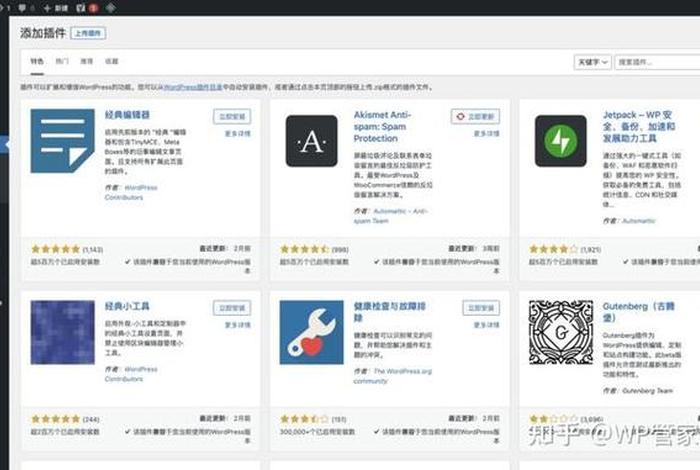700x470 pixels.
Task: Click the diamond icon in admin bar
Action: click(111, 8)
